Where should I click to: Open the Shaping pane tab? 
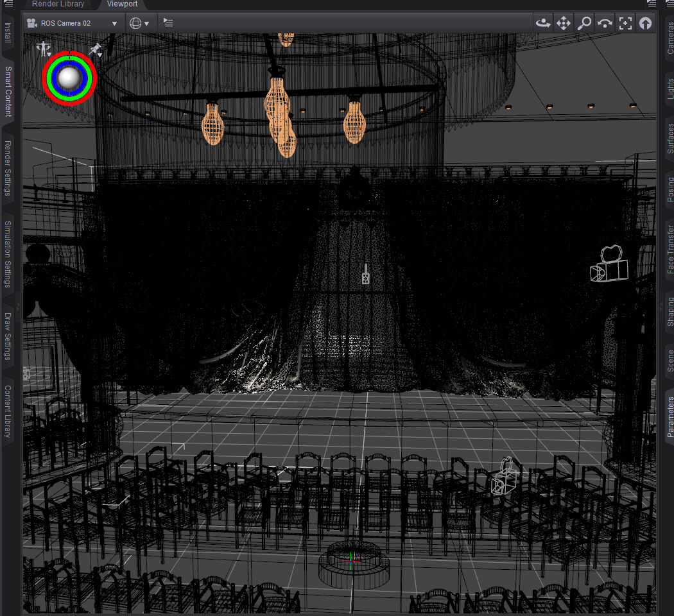(x=670, y=311)
